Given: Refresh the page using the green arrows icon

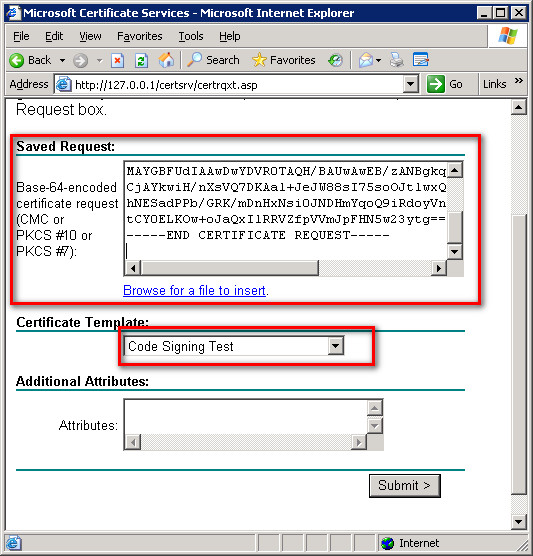Looking at the screenshot, I should (x=141, y=61).
